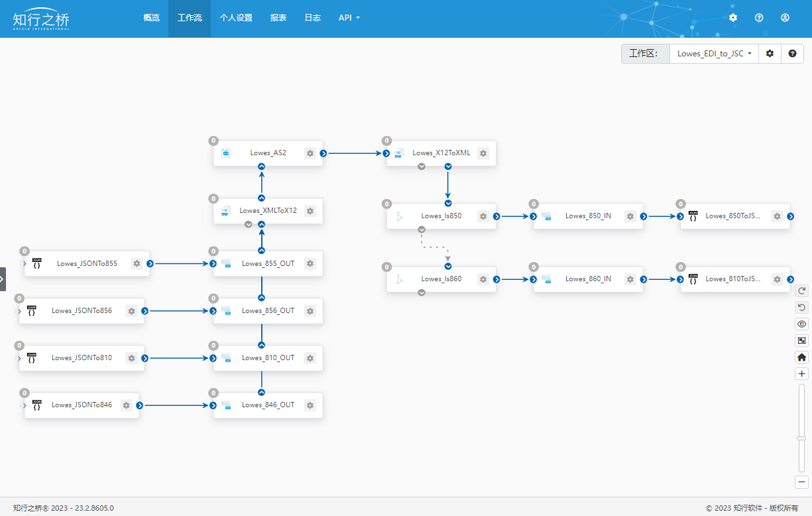Open settings gear on Lowes_AS2 connector
812x516 pixels.
310,153
